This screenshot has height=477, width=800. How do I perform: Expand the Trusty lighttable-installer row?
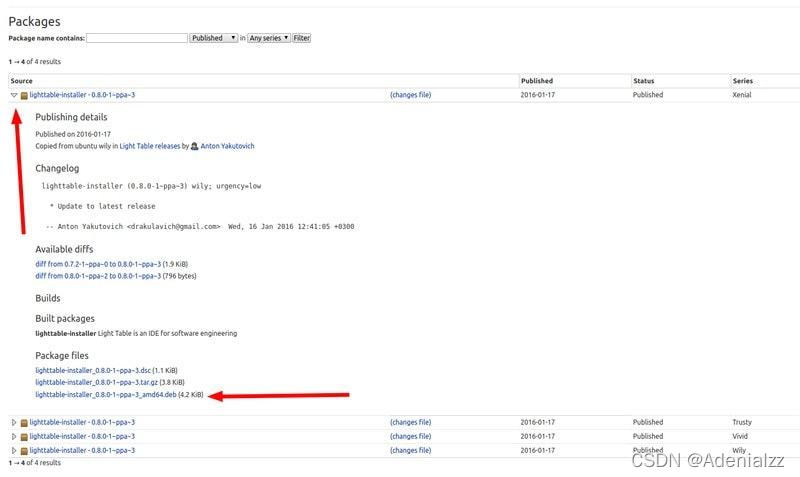(x=14, y=422)
